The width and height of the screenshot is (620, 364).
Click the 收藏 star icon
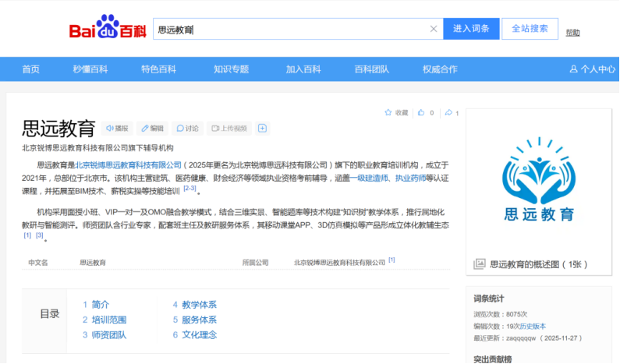click(x=388, y=113)
